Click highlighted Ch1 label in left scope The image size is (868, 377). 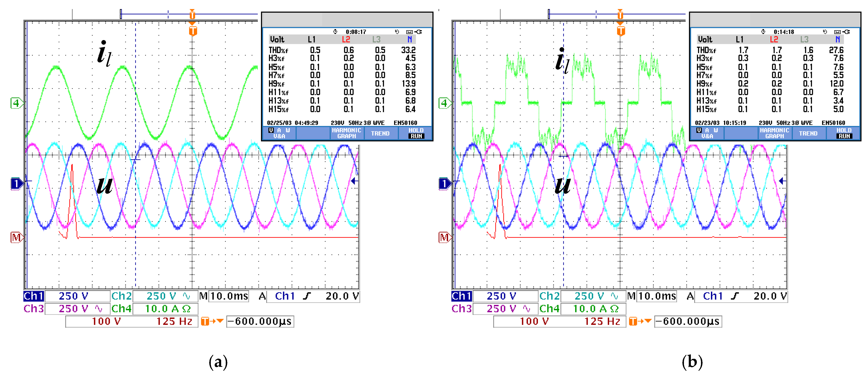coord(33,296)
